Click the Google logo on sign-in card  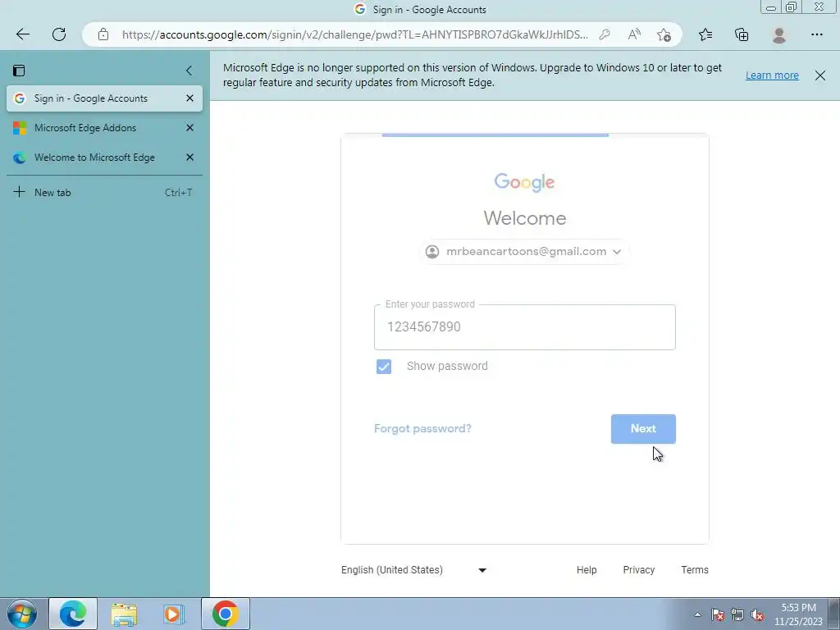[524, 182]
